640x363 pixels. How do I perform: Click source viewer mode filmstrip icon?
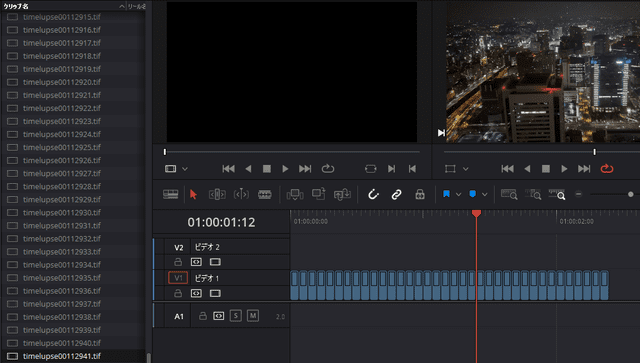(171, 169)
